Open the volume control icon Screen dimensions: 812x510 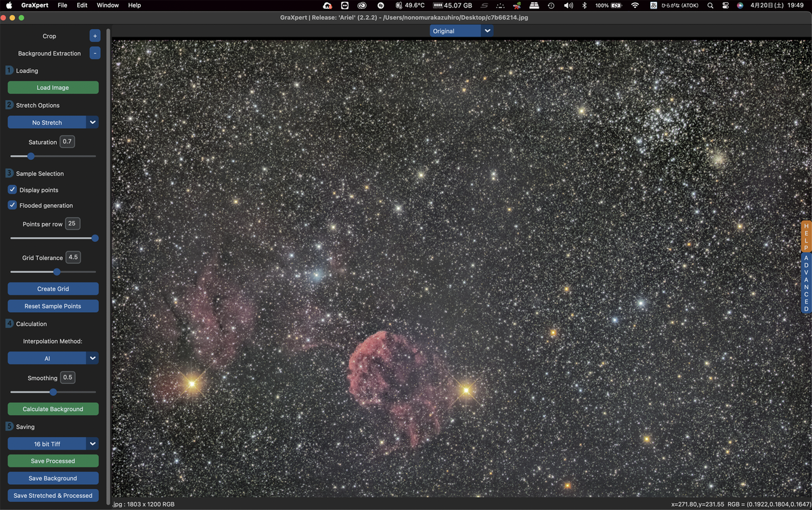[568, 5]
